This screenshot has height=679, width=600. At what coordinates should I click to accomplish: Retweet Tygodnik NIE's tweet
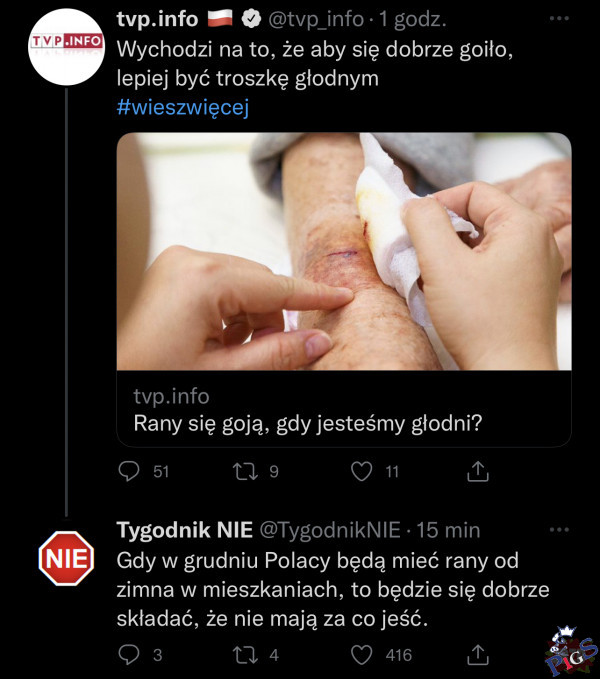[246, 655]
